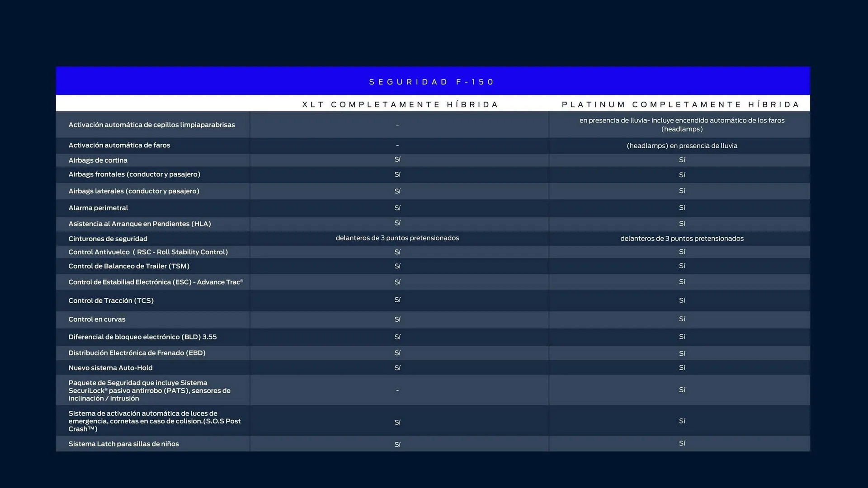This screenshot has height=488, width=868.
Task: Click Sistema Latch para sillas de niños
Action: 123,444
